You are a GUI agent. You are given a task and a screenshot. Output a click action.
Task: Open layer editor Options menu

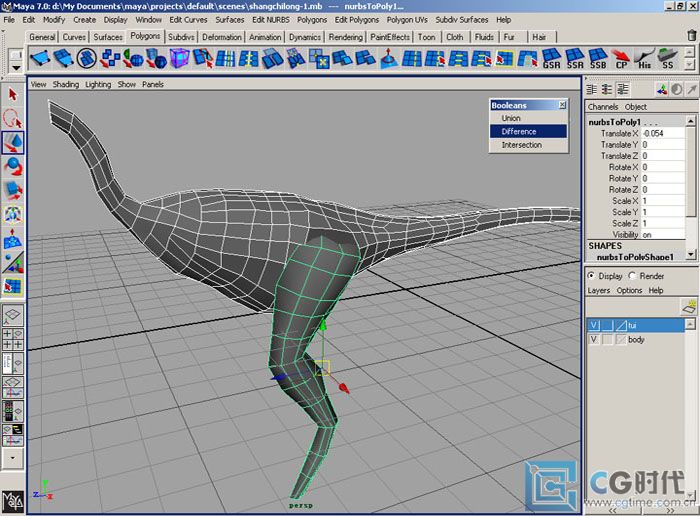[629, 290]
